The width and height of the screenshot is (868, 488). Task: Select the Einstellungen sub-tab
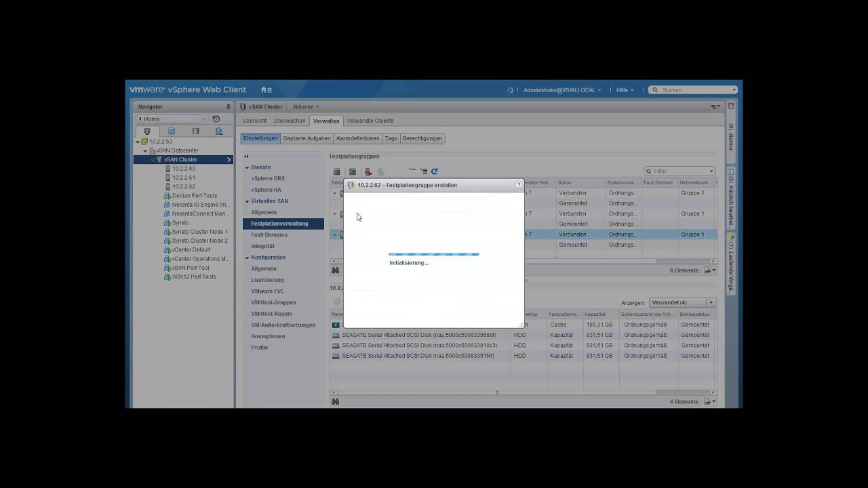tap(260, 138)
